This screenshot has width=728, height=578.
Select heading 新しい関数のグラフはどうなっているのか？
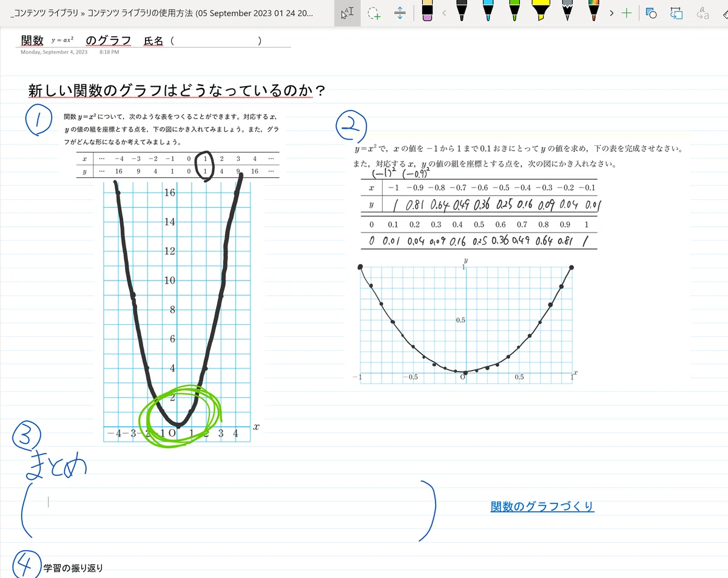pyautogui.click(x=178, y=91)
